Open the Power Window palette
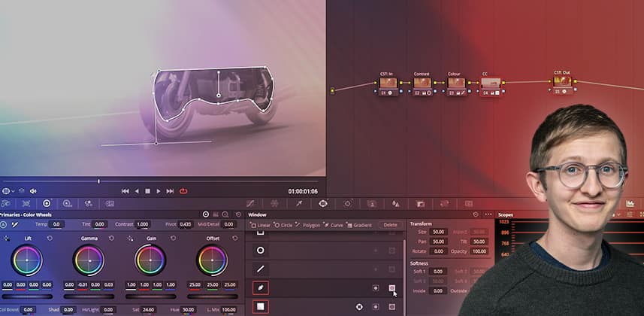 [323, 203]
